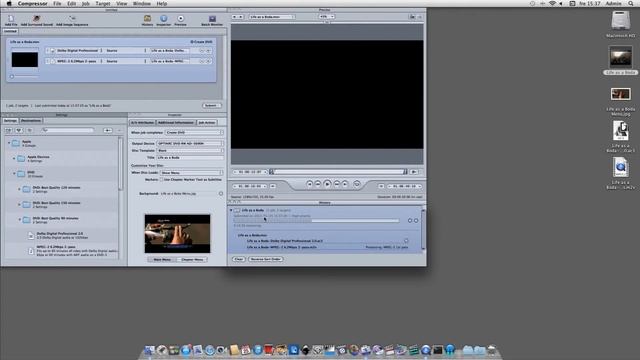
Task: Click the Add Surround Sound icon
Action: tap(37, 19)
